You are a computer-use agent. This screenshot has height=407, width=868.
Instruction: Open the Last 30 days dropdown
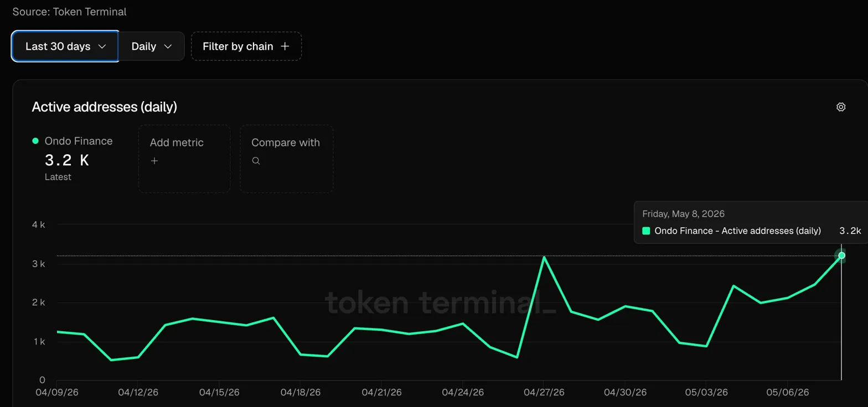pos(65,46)
